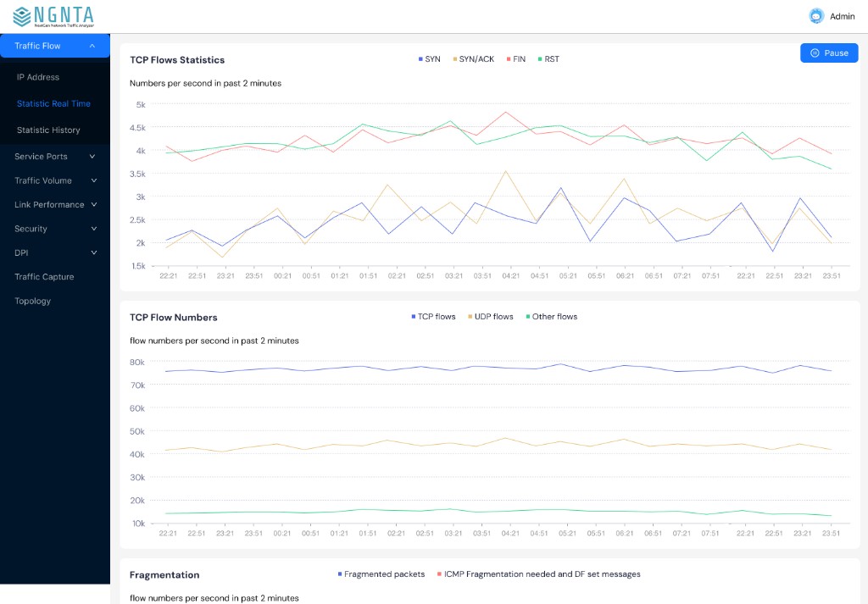Viewport: 868px width, 604px height.
Task: Expand the Link Performance menu
Action: pyautogui.click(x=55, y=205)
